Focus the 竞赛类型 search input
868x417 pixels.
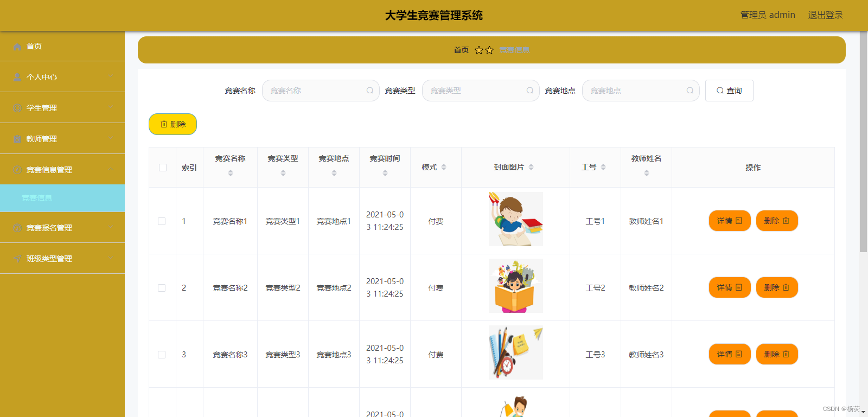click(x=481, y=91)
